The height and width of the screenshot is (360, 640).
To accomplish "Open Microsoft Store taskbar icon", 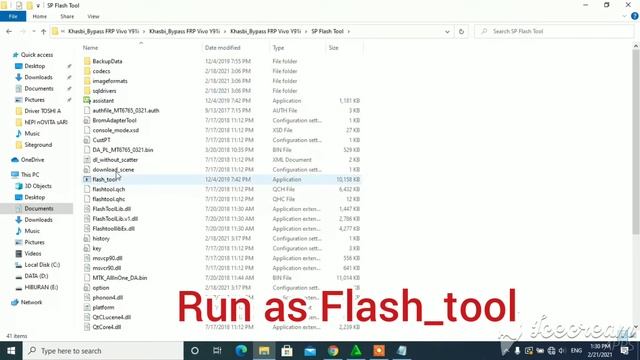I will (287, 351).
